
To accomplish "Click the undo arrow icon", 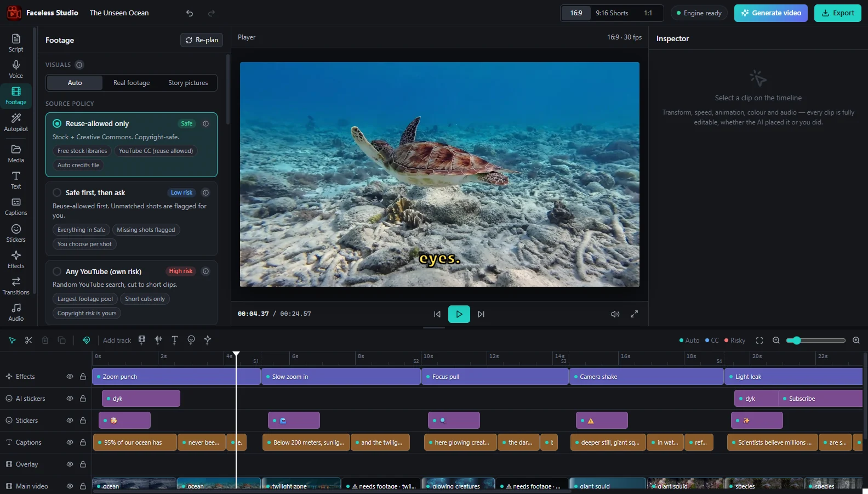I will (x=190, y=13).
